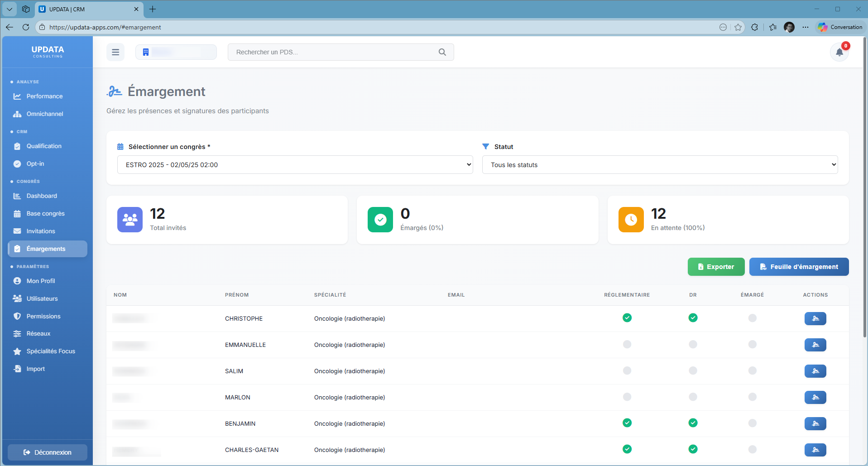Click signature action for CHRISTOPHE row
The height and width of the screenshot is (466, 868).
click(x=815, y=318)
